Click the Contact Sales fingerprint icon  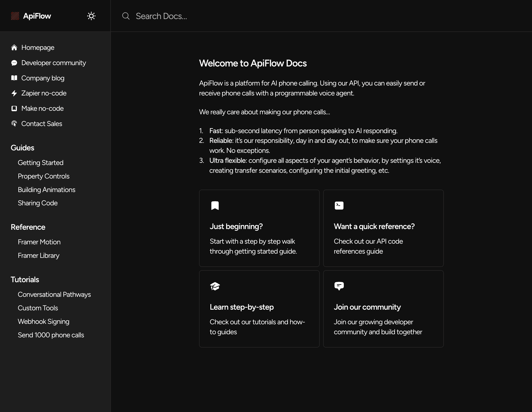14,124
